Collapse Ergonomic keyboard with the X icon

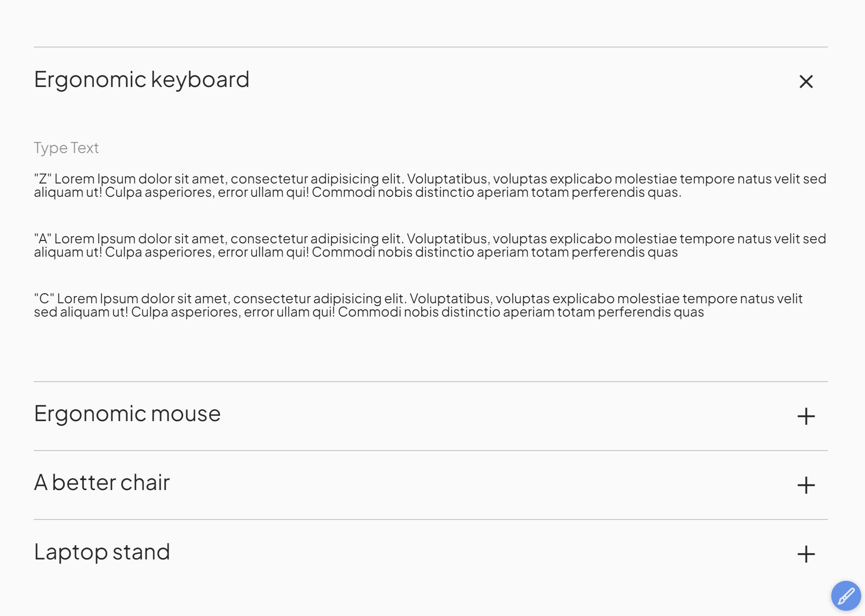point(806,81)
